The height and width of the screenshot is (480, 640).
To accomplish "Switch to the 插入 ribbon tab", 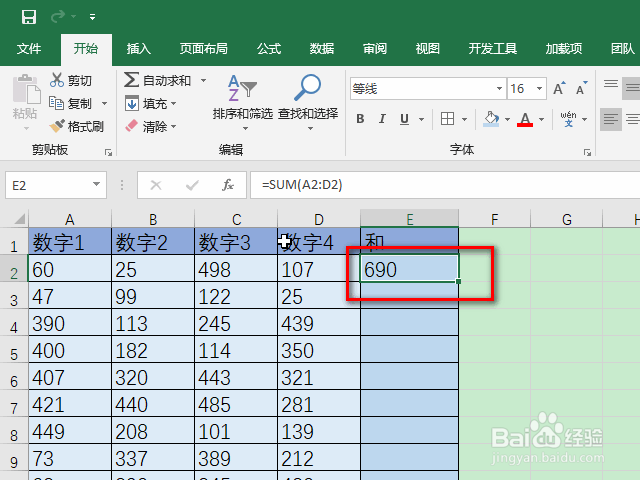I will 138,49.
